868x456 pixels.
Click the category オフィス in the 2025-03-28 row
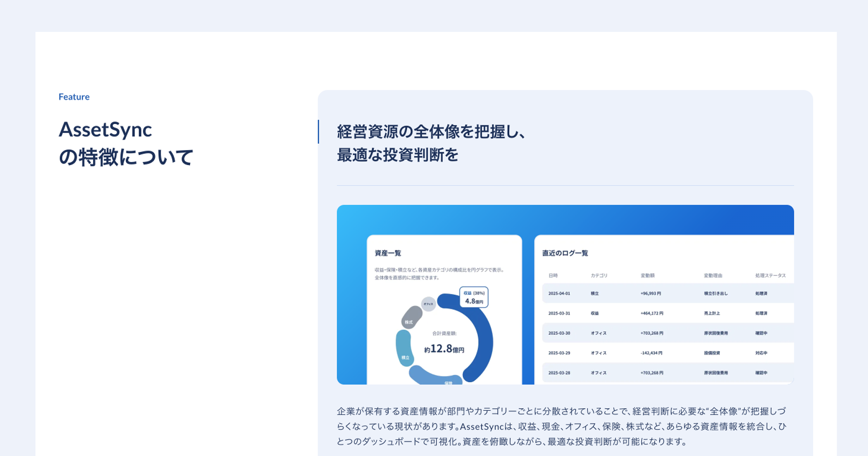click(x=598, y=373)
